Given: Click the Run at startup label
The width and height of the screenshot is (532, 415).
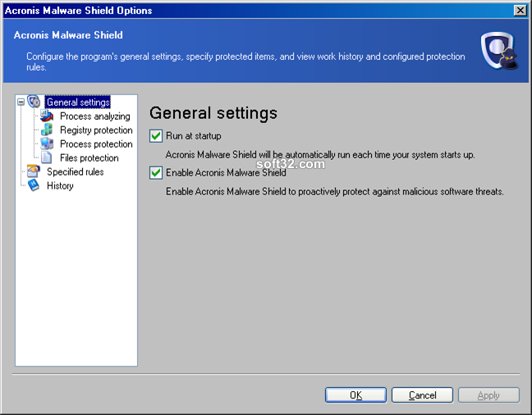Looking at the screenshot, I should tap(194, 136).
